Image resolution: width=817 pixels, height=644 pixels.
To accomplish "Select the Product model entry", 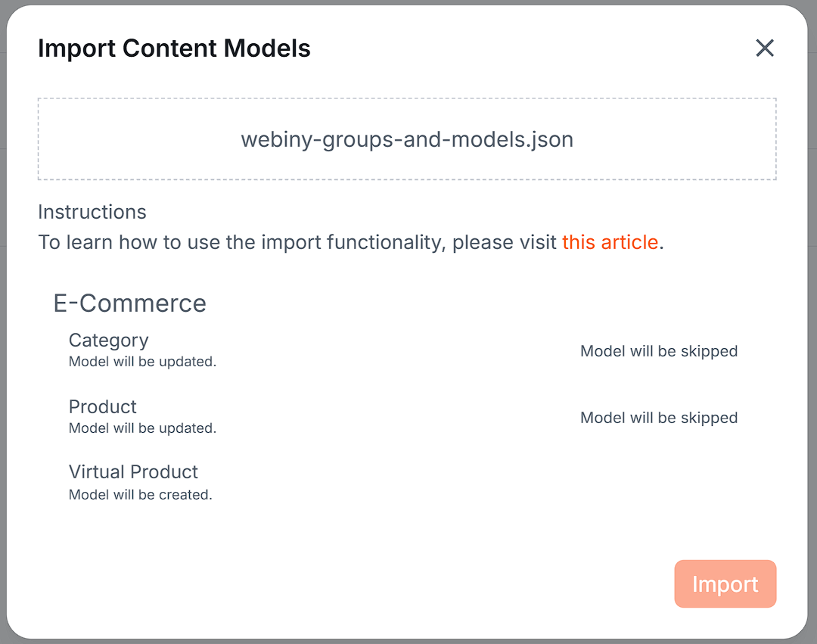I will [102, 407].
